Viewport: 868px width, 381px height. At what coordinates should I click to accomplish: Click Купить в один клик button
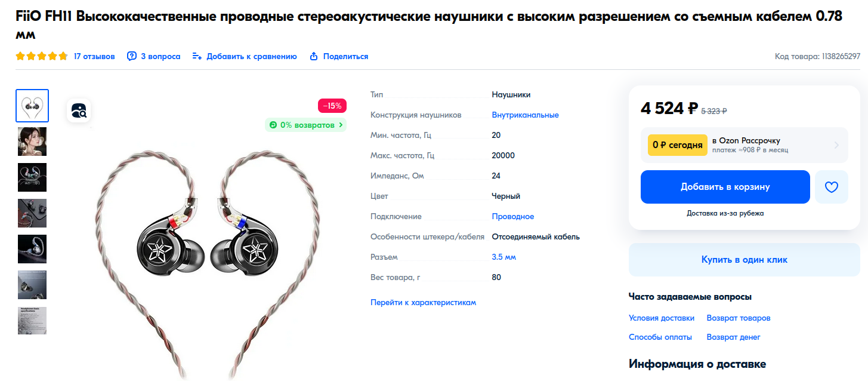pyautogui.click(x=744, y=260)
